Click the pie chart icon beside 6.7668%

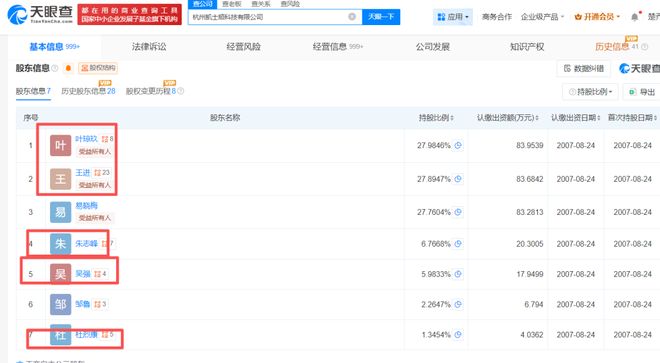(x=458, y=244)
